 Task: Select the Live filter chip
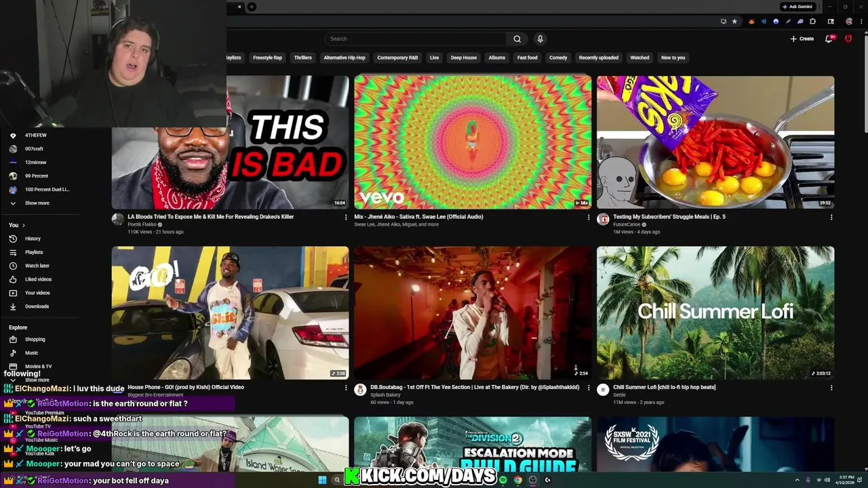(x=434, y=58)
